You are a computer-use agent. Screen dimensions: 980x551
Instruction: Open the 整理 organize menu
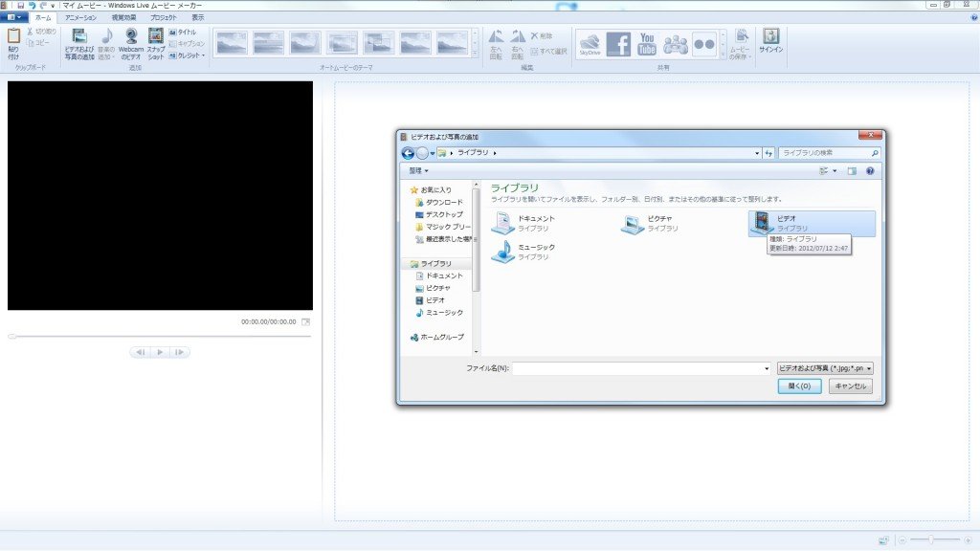(418, 170)
